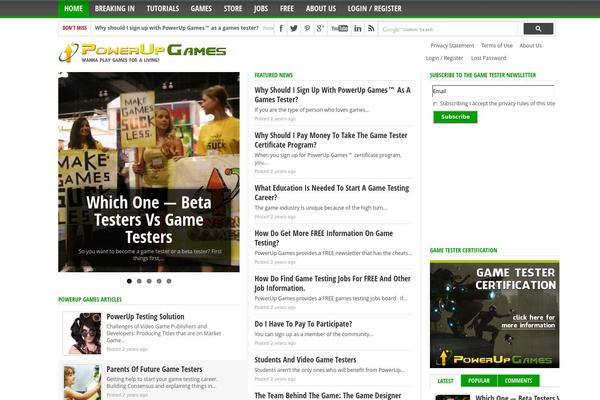The image size is (600, 400).
Task: Open the Games menu item
Action: (x=201, y=8)
